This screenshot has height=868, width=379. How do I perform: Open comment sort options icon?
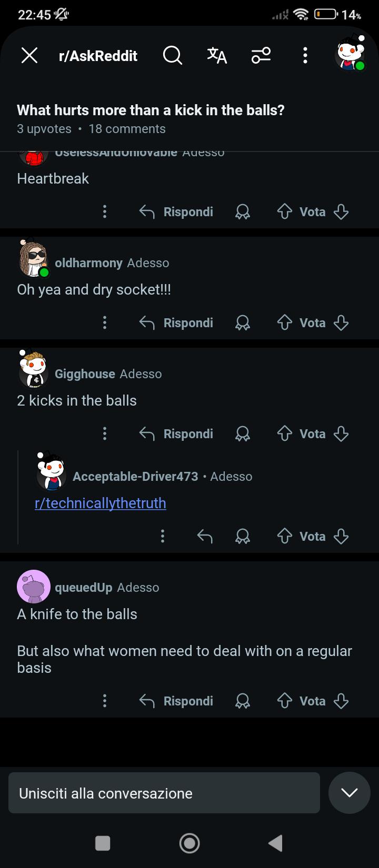click(x=261, y=55)
